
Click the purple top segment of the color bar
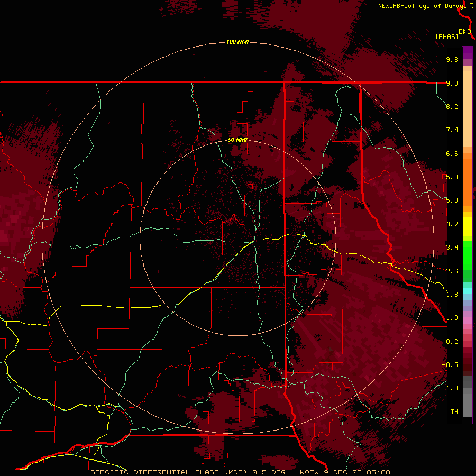point(467,53)
